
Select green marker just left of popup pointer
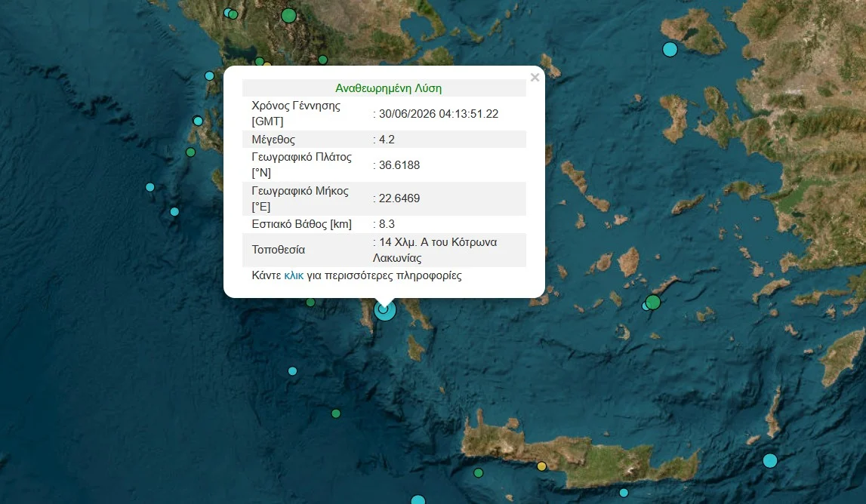[310, 303]
